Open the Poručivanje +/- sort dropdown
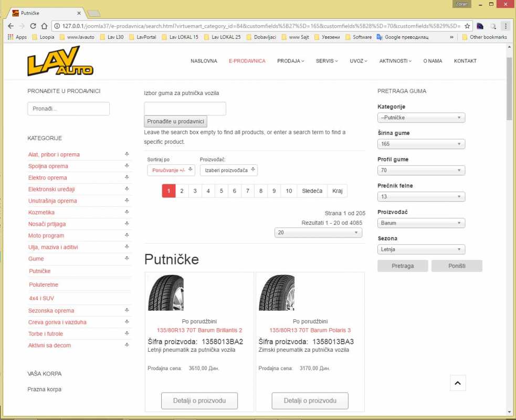This screenshot has height=420, width=516. click(x=171, y=170)
